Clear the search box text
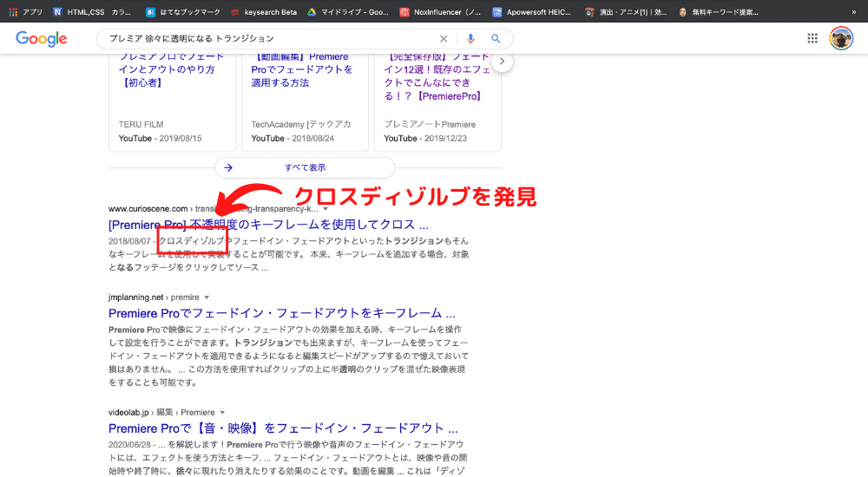The image size is (868, 477). 444,39
